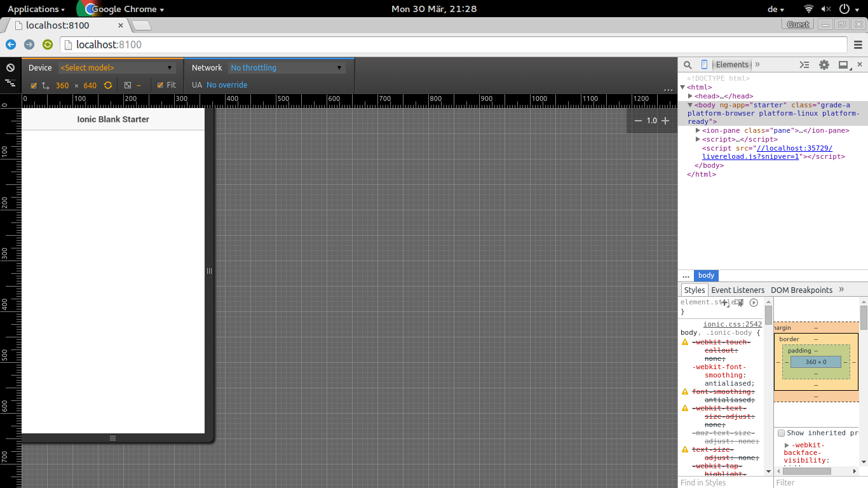Click the device pixel ratio icon
The height and width of the screenshot is (488, 868).
(x=128, y=85)
